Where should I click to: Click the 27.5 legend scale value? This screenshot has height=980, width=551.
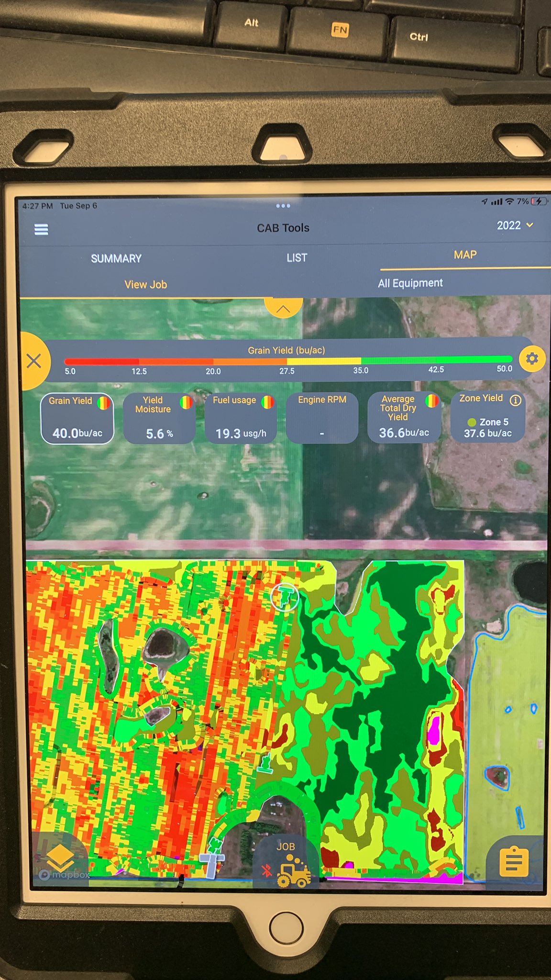287,371
